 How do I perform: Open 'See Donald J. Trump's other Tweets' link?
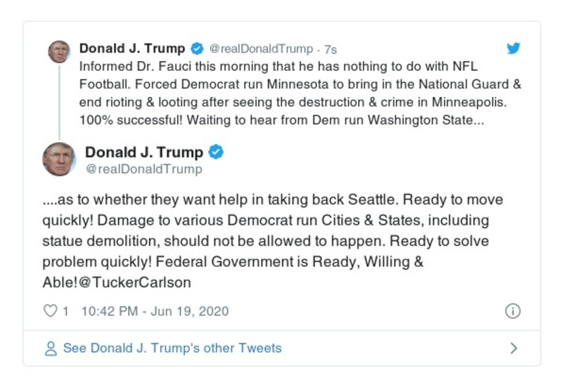(x=172, y=348)
